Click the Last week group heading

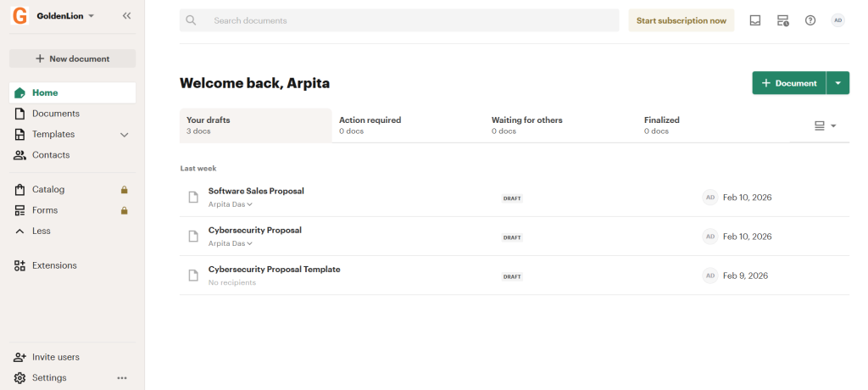(198, 169)
